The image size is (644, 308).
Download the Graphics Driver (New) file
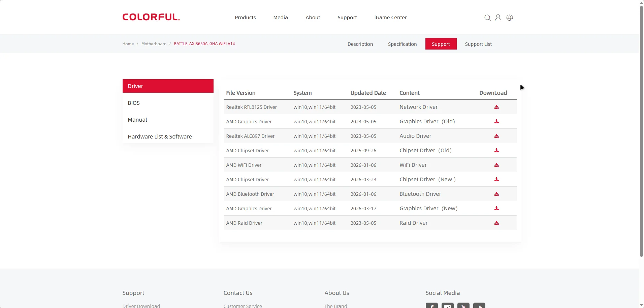coord(496,209)
